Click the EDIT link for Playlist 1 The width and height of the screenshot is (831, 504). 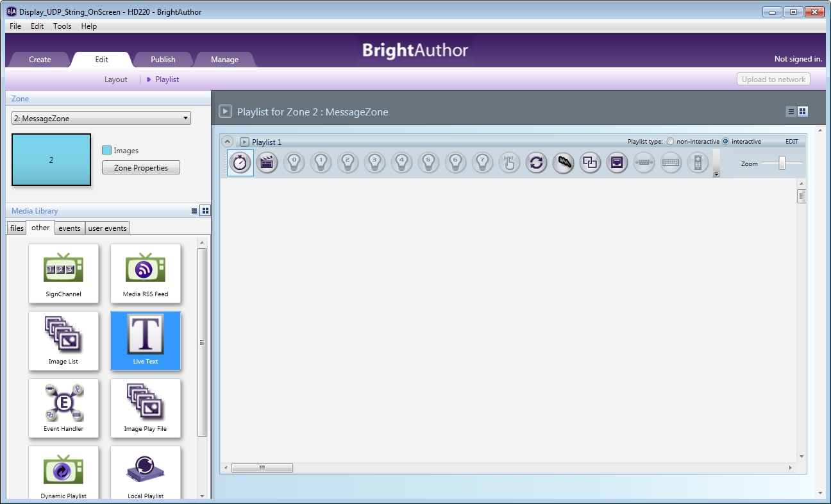[x=792, y=141]
